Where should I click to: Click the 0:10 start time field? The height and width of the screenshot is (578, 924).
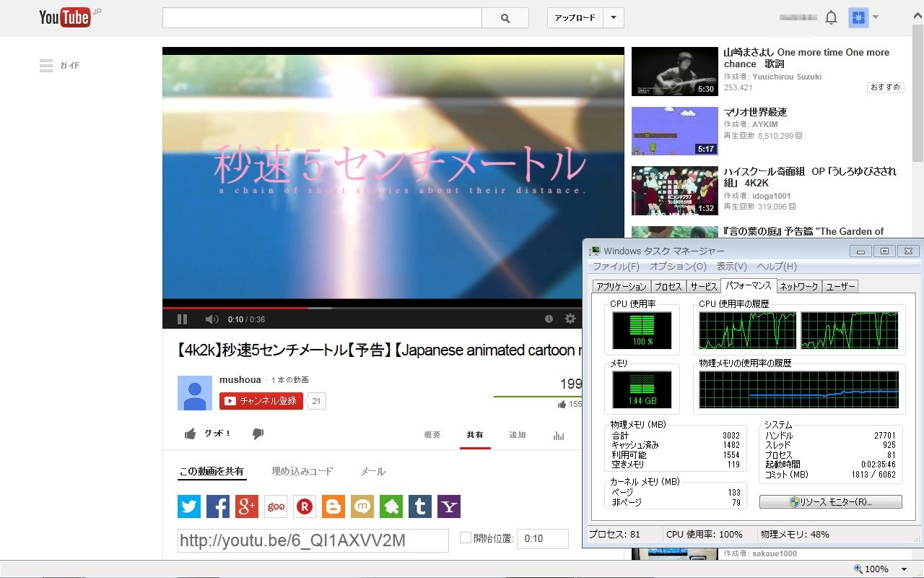[x=543, y=538]
